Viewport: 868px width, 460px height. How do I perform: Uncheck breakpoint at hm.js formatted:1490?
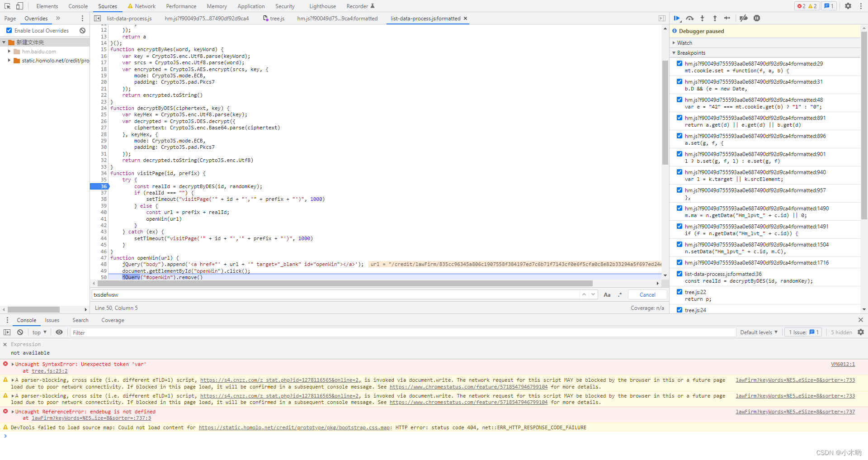point(679,208)
